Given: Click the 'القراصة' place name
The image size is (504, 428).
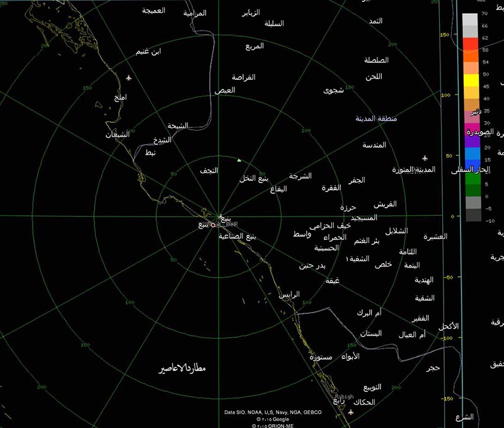Looking at the screenshot, I should pyautogui.click(x=244, y=77).
